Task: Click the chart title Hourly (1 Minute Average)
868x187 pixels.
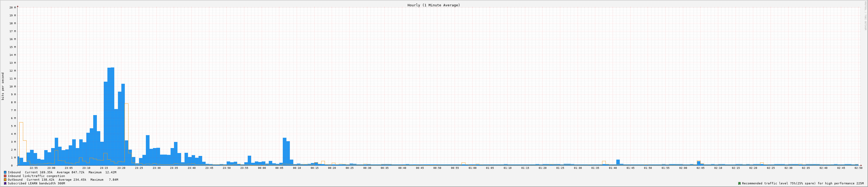Action: pyautogui.click(x=433, y=5)
